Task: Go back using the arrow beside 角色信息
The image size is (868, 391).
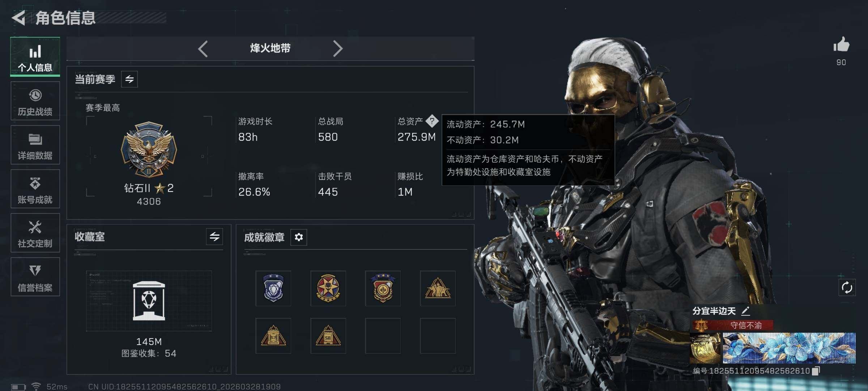Action: (19, 18)
